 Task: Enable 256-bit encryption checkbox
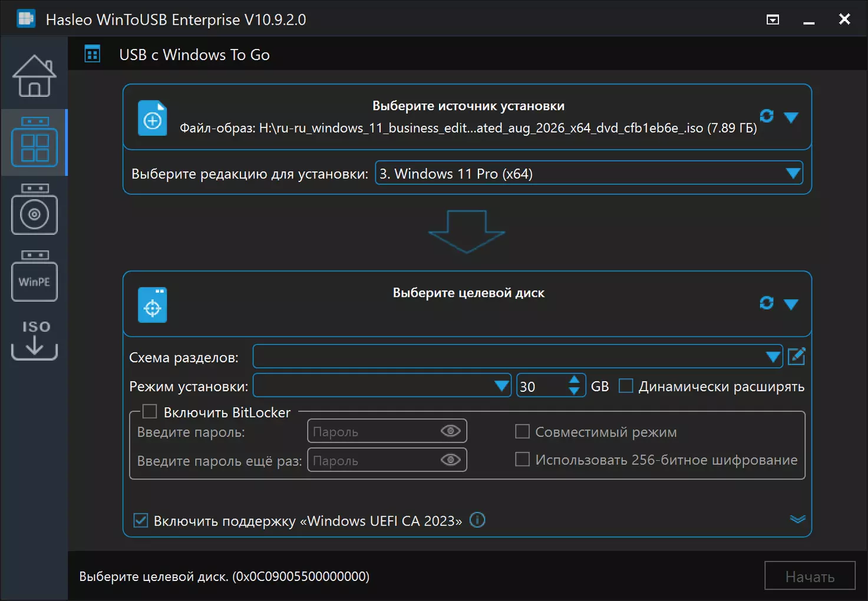[522, 459]
